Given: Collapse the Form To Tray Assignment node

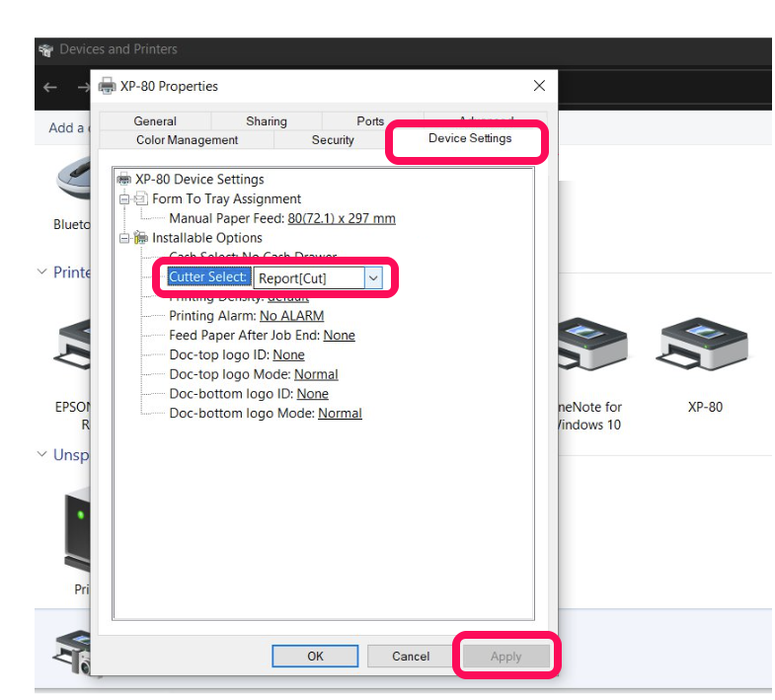Looking at the screenshot, I should (x=124, y=199).
